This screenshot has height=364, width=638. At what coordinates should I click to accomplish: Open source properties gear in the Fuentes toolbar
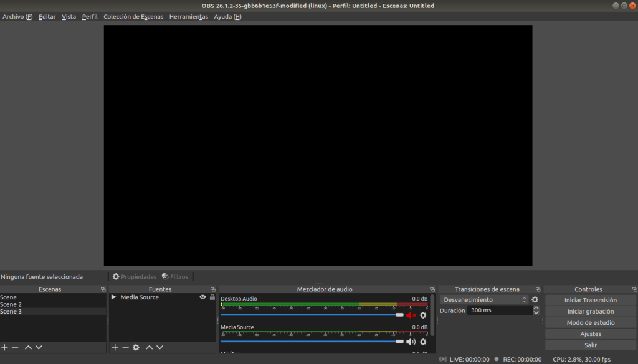pyautogui.click(x=136, y=347)
